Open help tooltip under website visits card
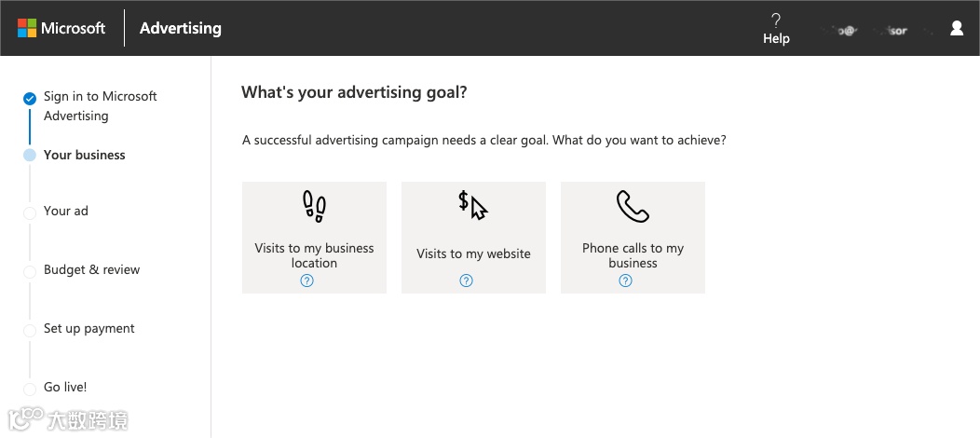The height and width of the screenshot is (438, 980). pyautogui.click(x=467, y=281)
